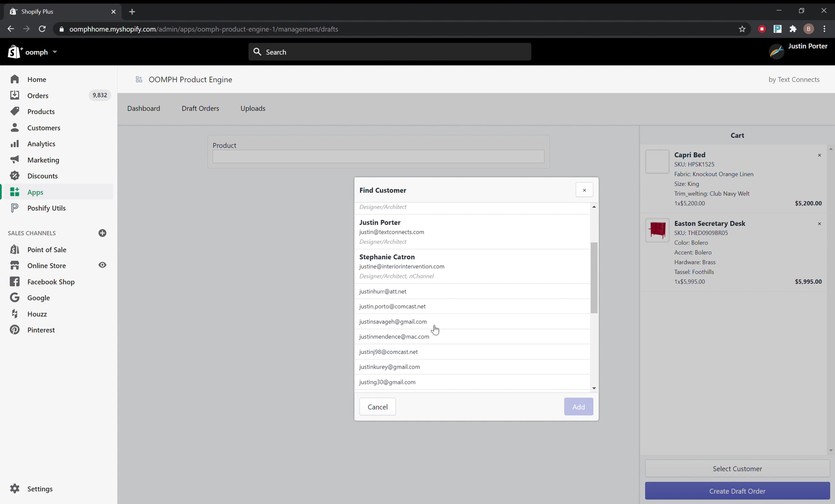Click customer list scroll up arrow

pos(594,207)
